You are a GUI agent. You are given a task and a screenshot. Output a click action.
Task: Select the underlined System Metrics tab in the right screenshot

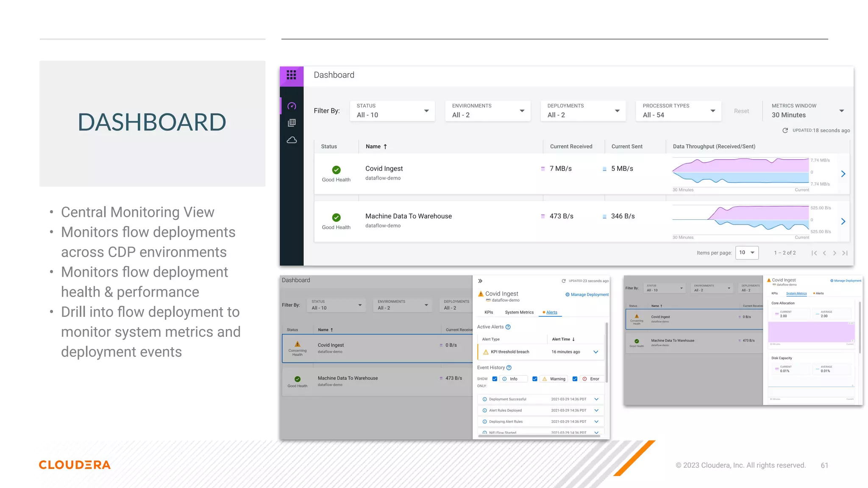(x=796, y=293)
